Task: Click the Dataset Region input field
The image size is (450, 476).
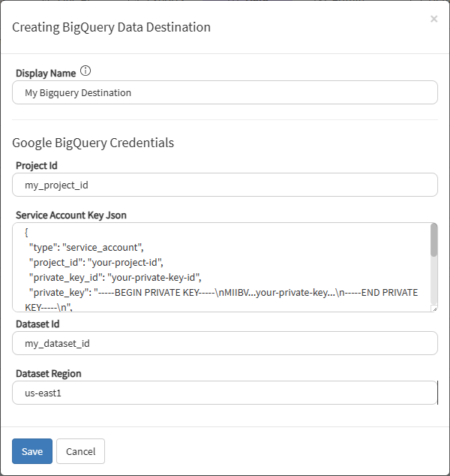Action: (x=225, y=393)
